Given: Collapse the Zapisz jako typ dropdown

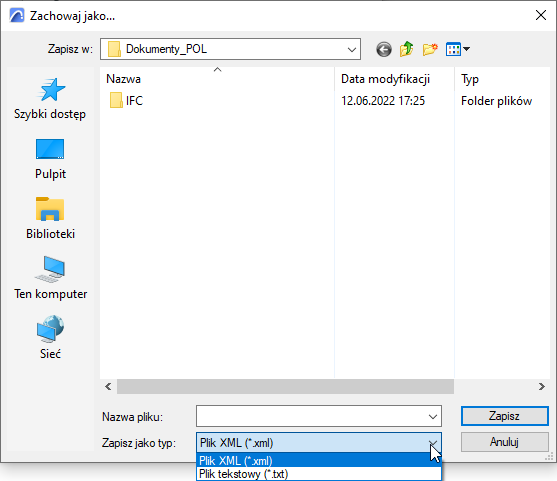Looking at the screenshot, I should (433, 443).
